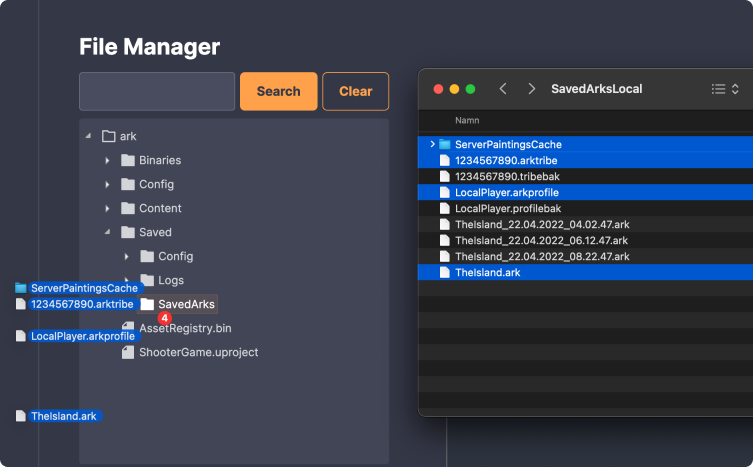Select TheIsland_22.04.2022_04.02.47.ark file name
This screenshot has width=753, height=467.
coord(542,224)
